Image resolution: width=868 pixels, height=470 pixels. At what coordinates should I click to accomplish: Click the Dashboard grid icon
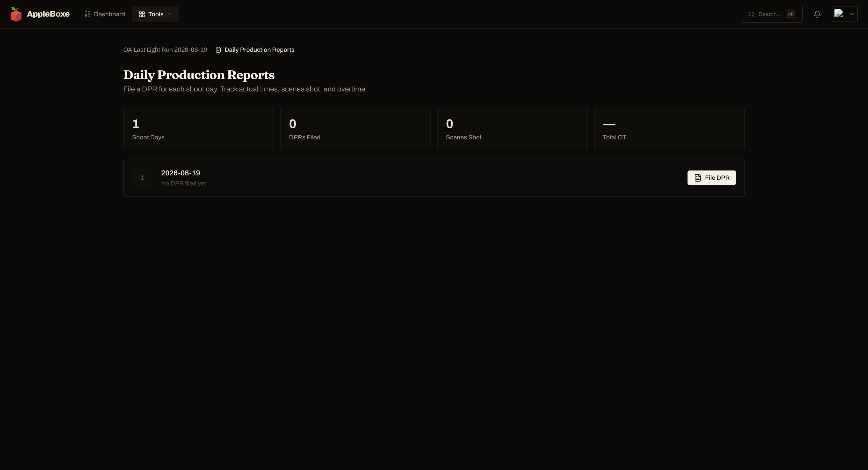(x=87, y=14)
